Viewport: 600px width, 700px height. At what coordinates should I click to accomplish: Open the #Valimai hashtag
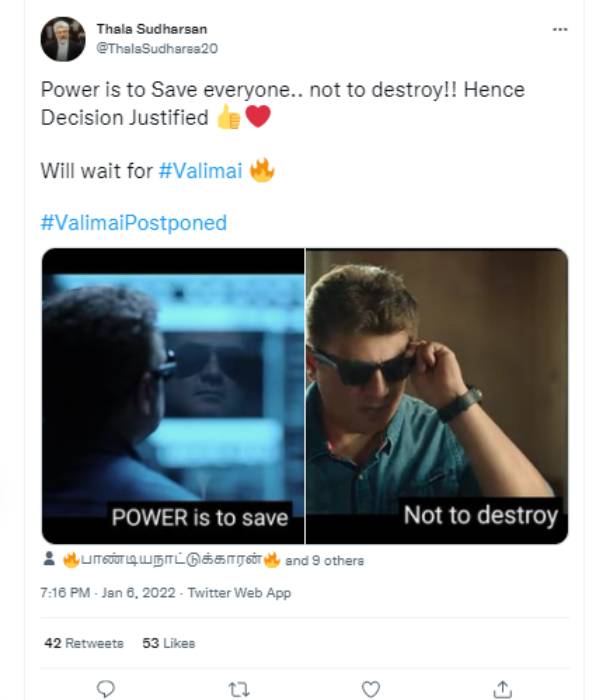click(200, 171)
